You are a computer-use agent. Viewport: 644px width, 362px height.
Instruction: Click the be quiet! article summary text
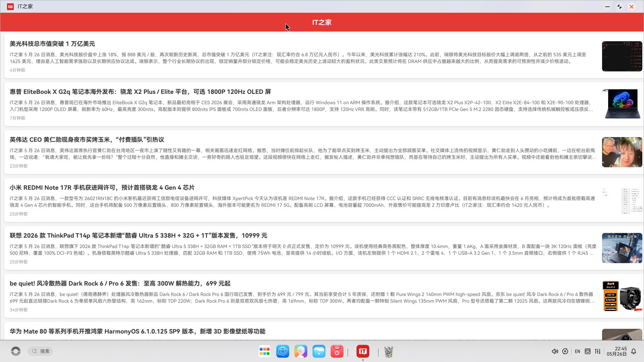302,298
